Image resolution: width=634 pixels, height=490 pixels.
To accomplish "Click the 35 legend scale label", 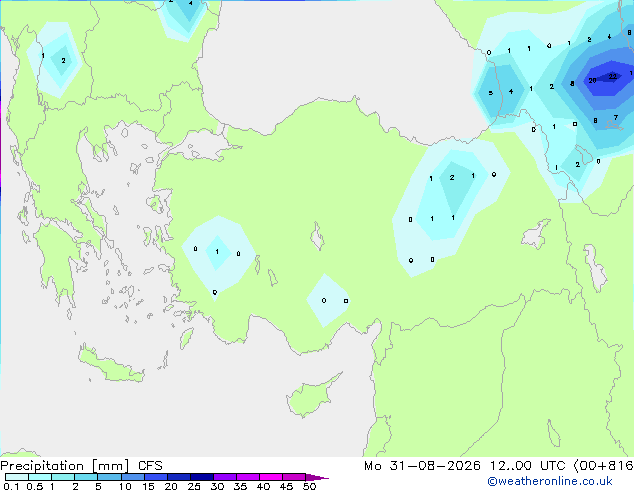I will pyautogui.click(x=240, y=486).
